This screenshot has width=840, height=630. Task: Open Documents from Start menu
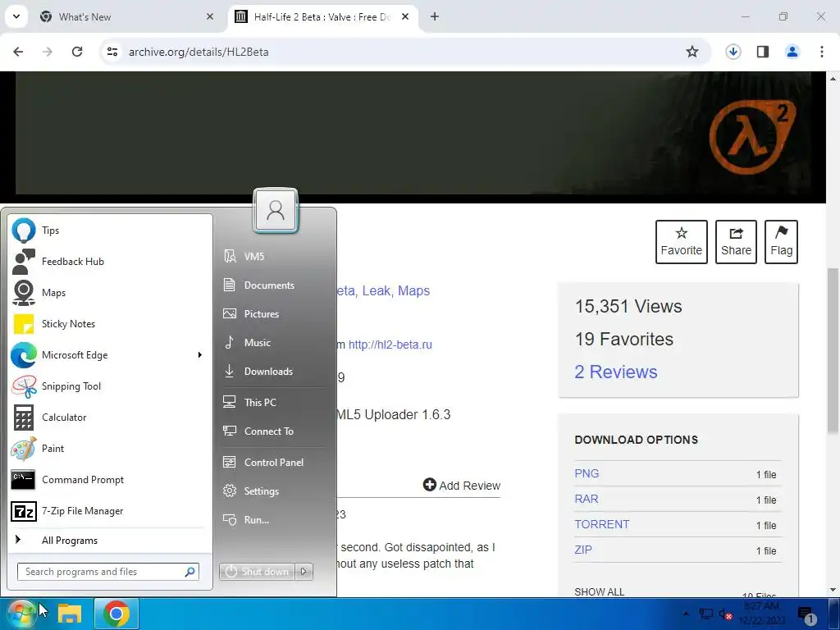273,285
